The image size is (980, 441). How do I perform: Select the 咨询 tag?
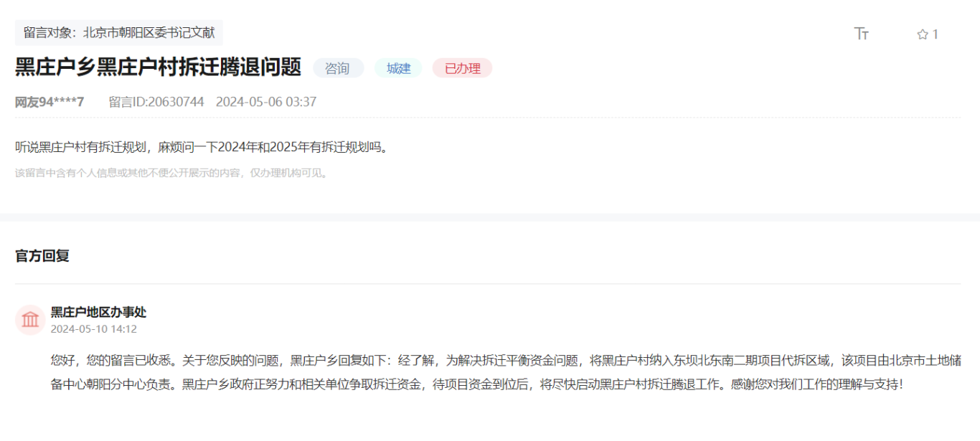click(x=338, y=68)
